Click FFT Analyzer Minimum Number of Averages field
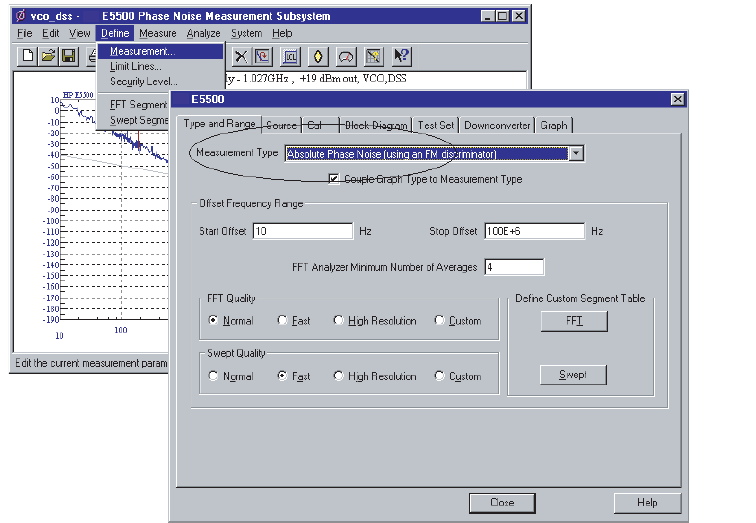Image resolution: width=756 pixels, height=523 pixels. (x=514, y=267)
